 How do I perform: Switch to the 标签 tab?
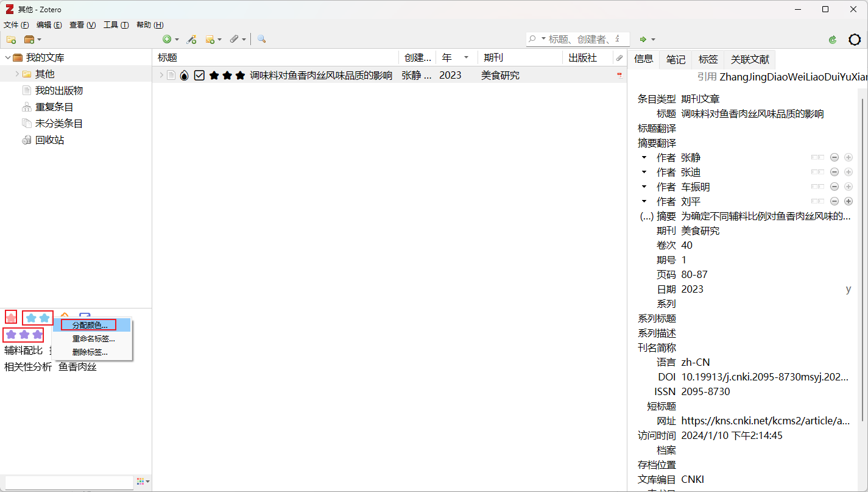tap(708, 59)
